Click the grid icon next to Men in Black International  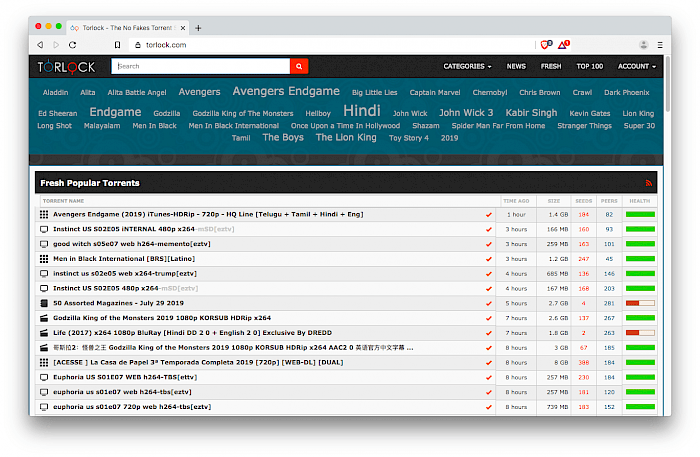(44, 259)
